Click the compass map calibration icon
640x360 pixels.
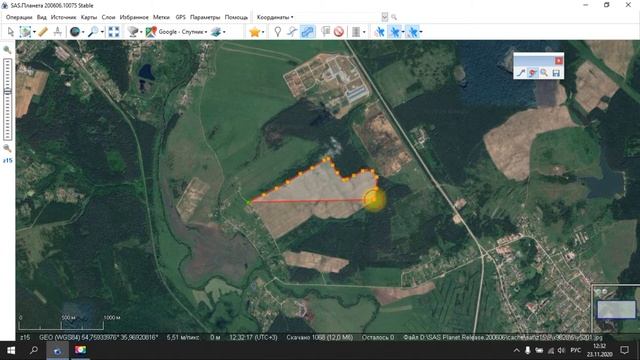(x=58, y=31)
